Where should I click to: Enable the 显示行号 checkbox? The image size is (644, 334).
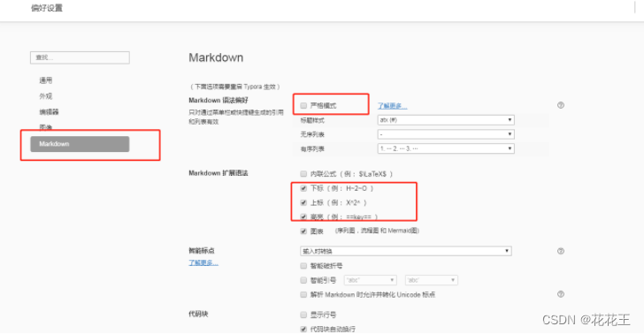tap(303, 315)
